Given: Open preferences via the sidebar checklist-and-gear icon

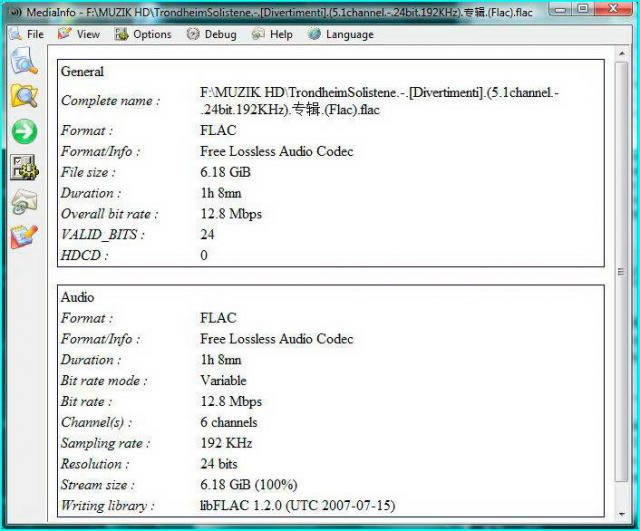Looking at the screenshot, I should point(24,167).
